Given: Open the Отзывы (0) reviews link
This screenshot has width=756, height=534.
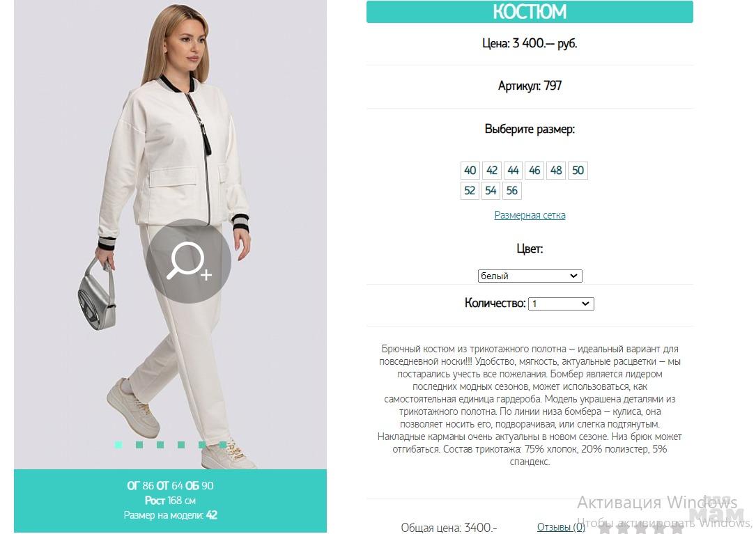Looking at the screenshot, I should point(561,527).
